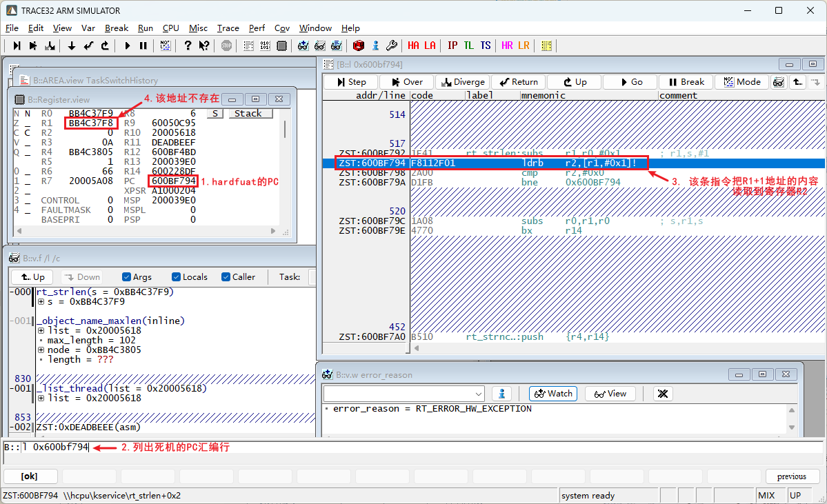Toggle the Stack button in Register view
This screenshot has height=504, width=827.
tap(250, 113)
